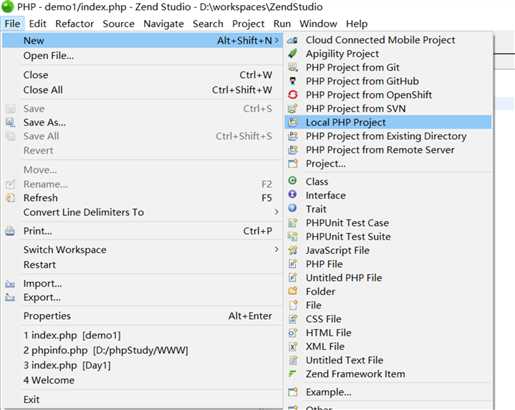Image resolution: width=515 pixels, height=410 pixels.
Task: Click the Trait icon
Action: tap(292, 208)
